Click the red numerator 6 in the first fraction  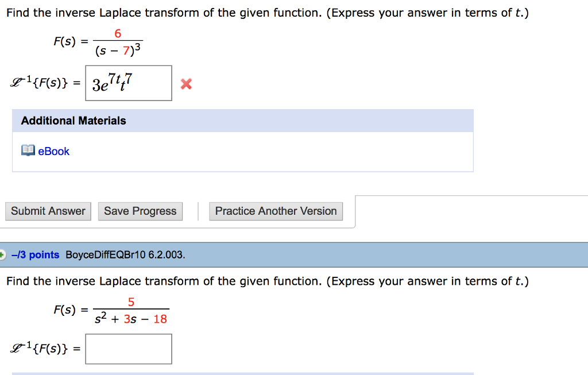tap(118, 33)
